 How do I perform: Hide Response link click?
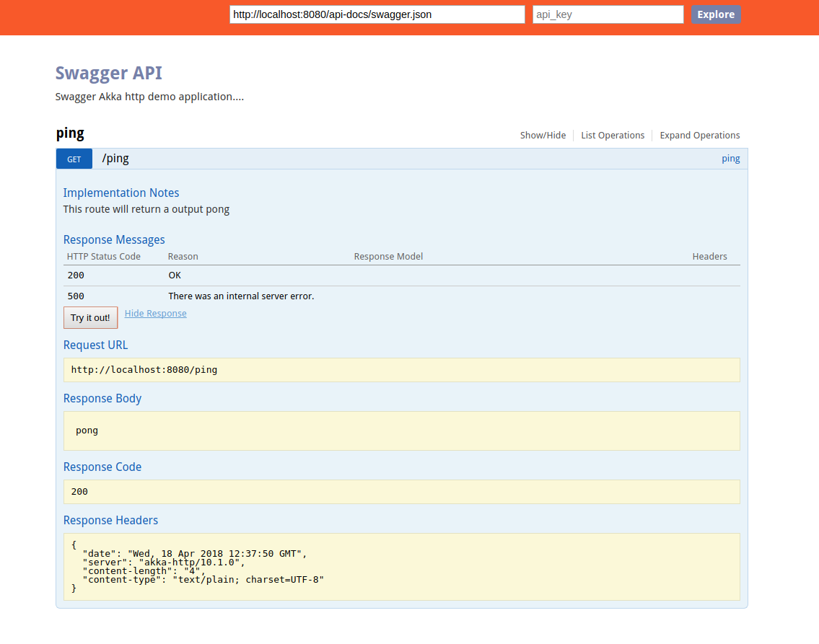[155, 314]
